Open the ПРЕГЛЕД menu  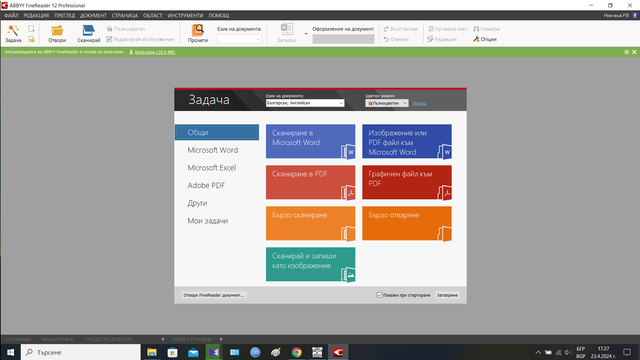(64, 16)
